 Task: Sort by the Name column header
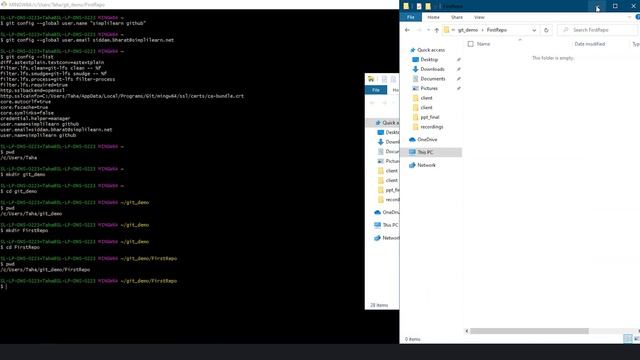pos(483,44)
